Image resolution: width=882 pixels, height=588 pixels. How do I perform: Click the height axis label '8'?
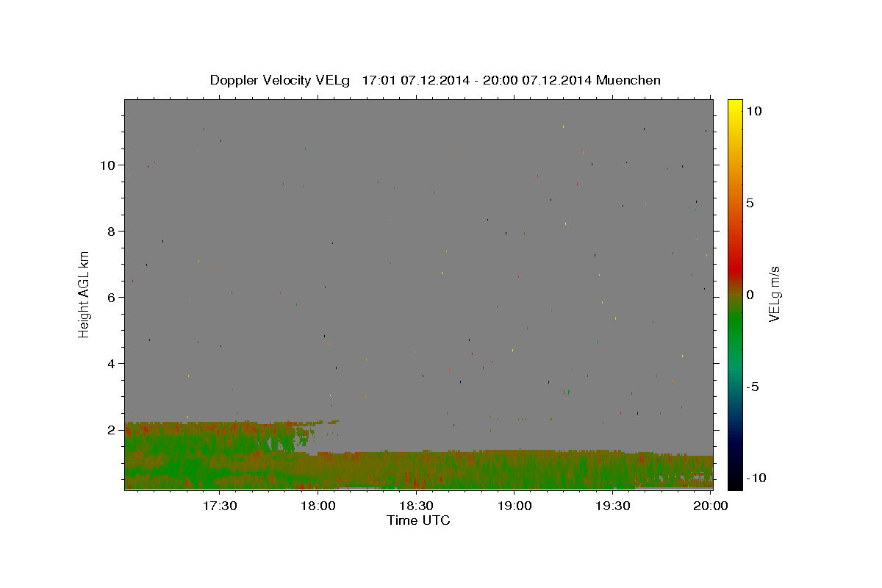pos(112,232)
